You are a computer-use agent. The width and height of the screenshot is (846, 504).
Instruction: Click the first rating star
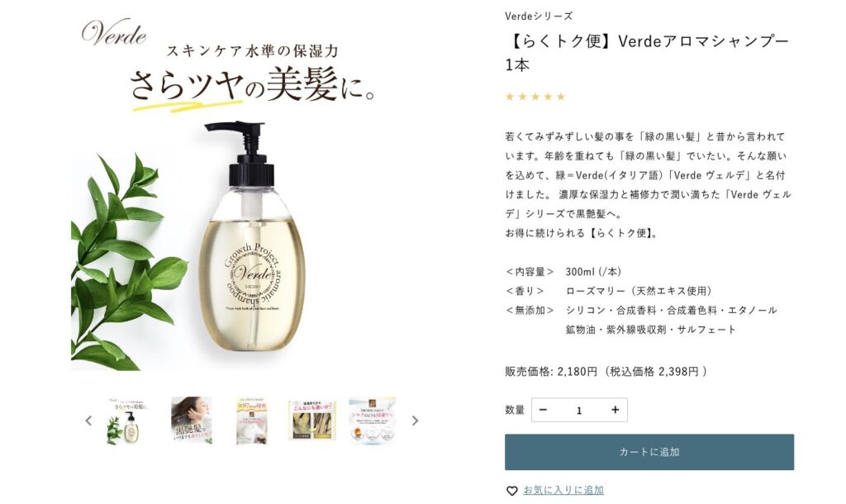point(510,97)
